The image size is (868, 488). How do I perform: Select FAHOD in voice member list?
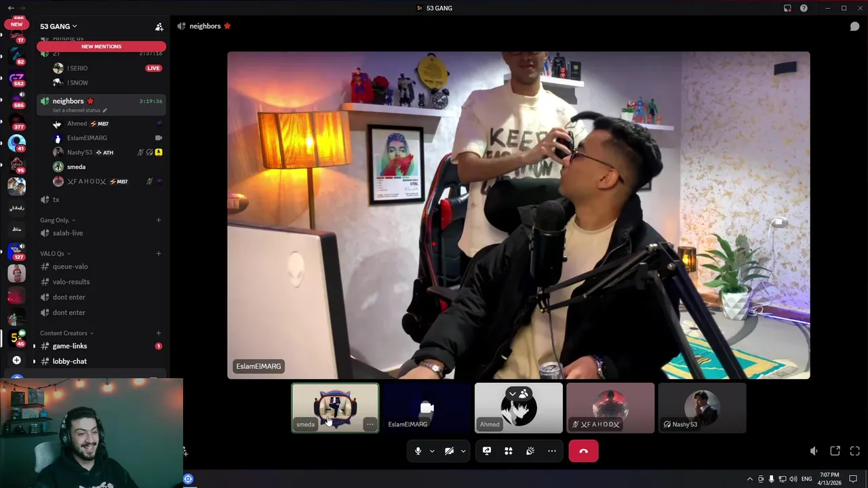[107, 182]
